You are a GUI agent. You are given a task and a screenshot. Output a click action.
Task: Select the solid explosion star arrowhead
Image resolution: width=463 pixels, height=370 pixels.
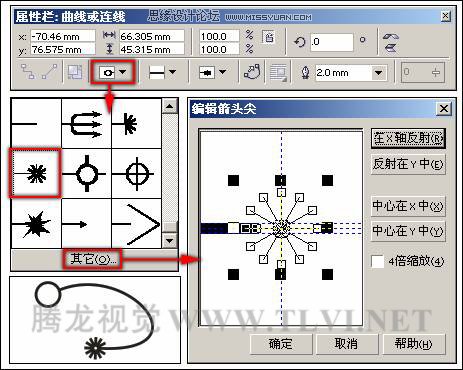point(36,224)
